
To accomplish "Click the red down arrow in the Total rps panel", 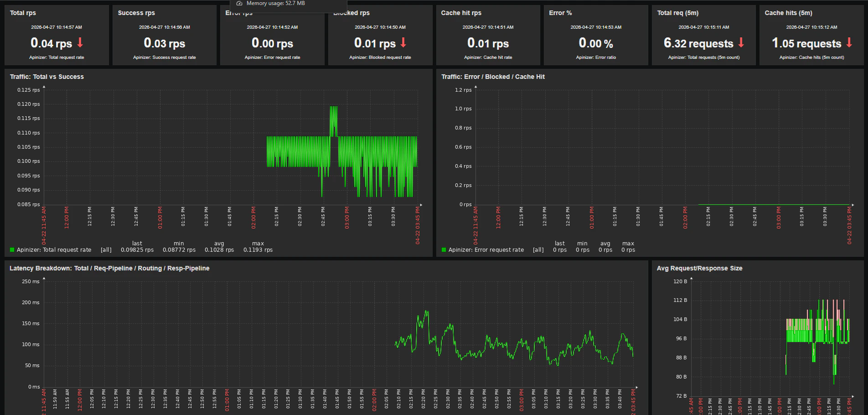I will (80, 43).
